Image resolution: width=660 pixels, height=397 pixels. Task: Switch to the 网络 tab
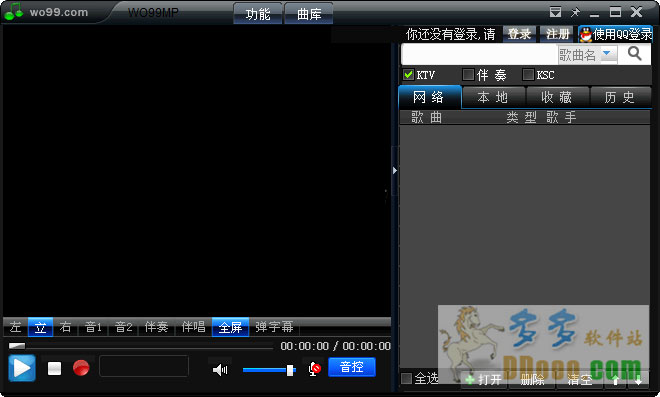(430, 97)
